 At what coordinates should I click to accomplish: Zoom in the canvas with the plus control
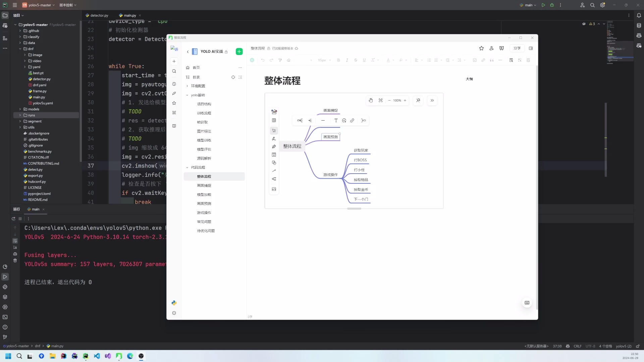[405, 100]
